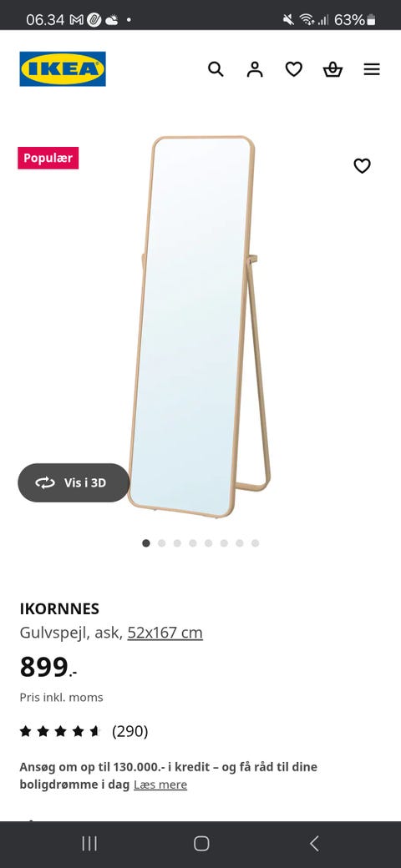Save IKORNNES mirror to favorites heart
This screenshot has width=401, height=868.
point(363,165)
